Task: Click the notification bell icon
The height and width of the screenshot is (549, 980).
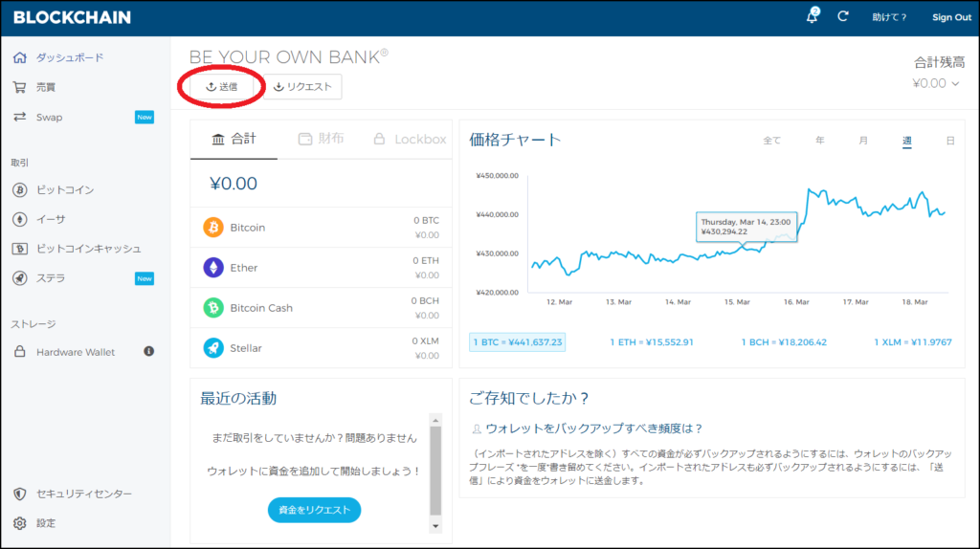Action: pyautogui.click(x=812, y=16)
